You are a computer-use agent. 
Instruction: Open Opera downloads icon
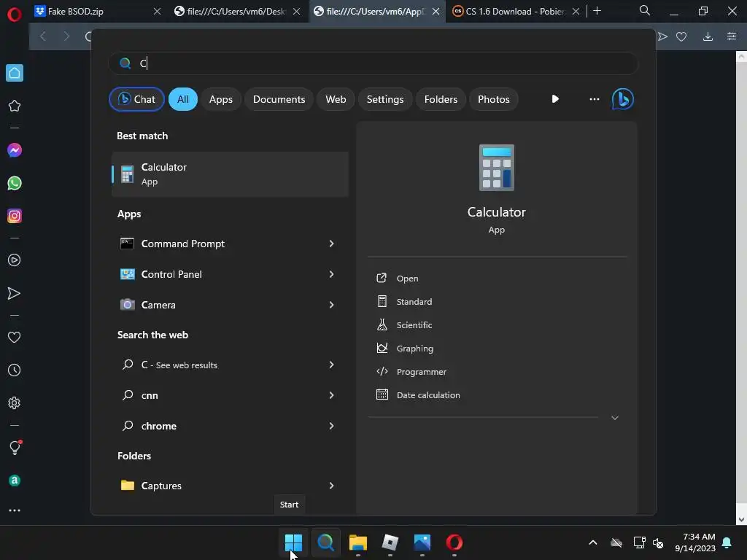(x=708, y=36)
